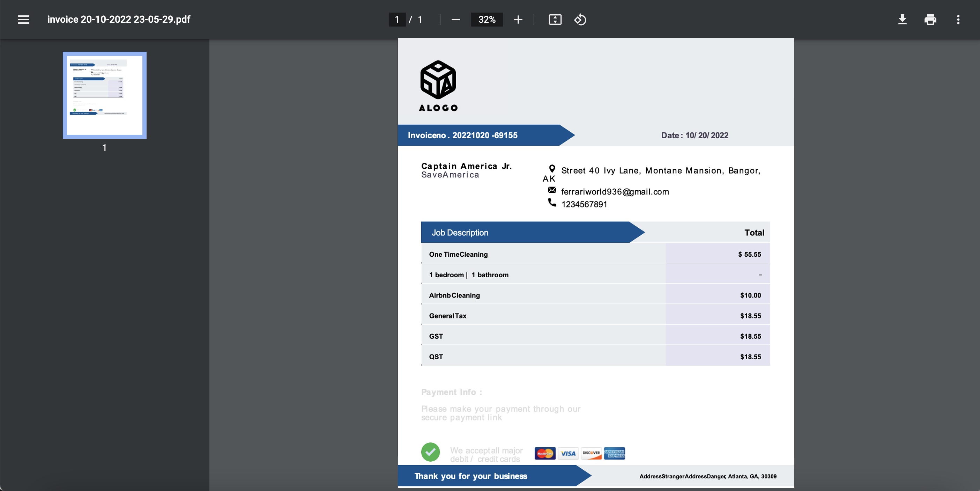Click 'Thank you for your business' banner text

(x=470, y=476)
